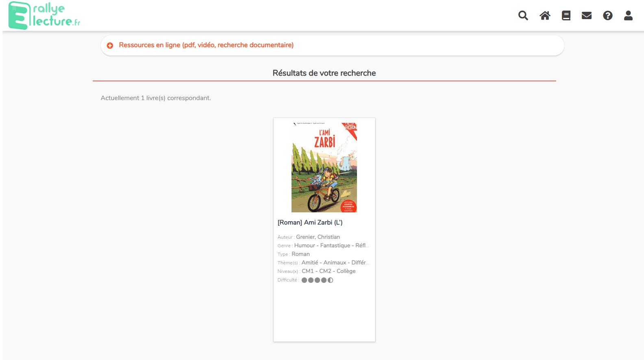Click the Résultats de votre recherche heading

point(324,73)
